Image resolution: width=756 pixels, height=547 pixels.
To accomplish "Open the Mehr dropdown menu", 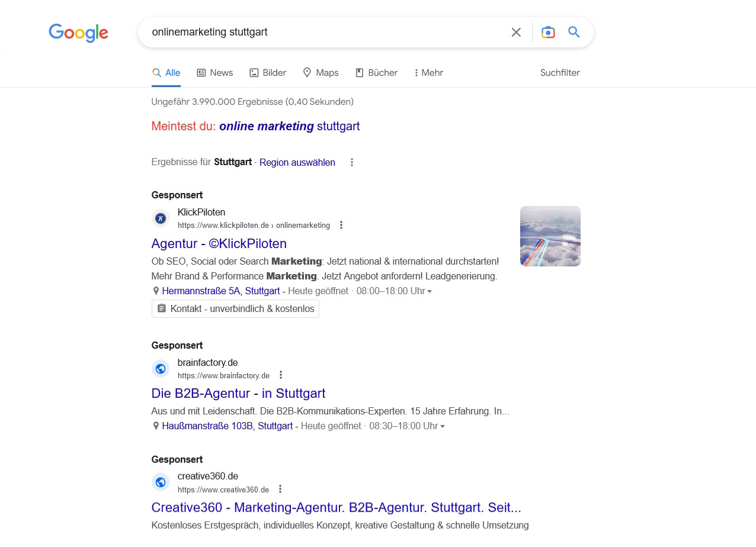I will [428, 73].
